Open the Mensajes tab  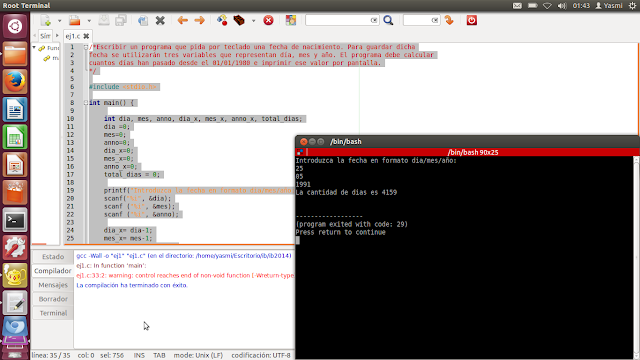point(53,285)
